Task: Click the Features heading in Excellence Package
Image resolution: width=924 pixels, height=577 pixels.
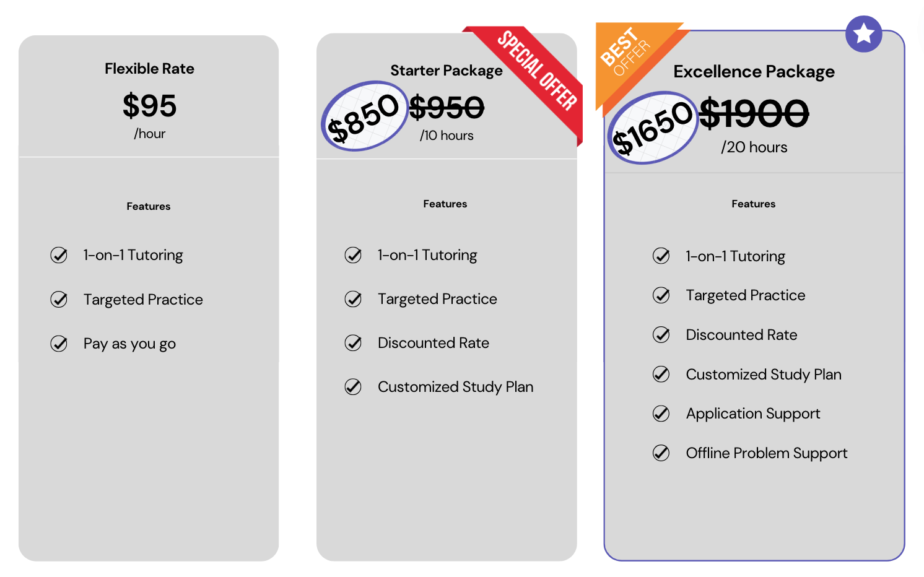Action: point(753,204)
